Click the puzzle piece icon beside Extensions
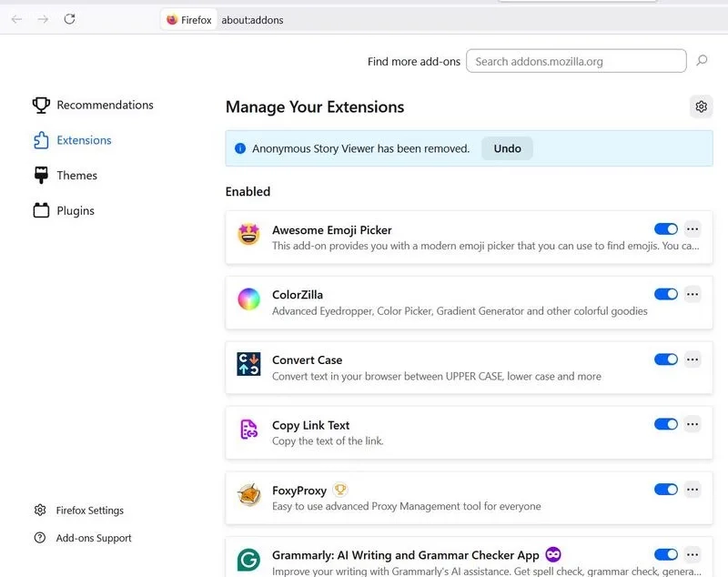The height and width of the screenshot is (577, 728). tap(41, 140)
